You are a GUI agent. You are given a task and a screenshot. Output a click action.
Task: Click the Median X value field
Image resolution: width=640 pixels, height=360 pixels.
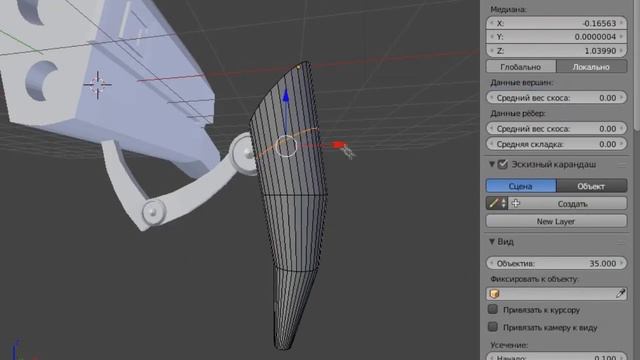point(556,23)
